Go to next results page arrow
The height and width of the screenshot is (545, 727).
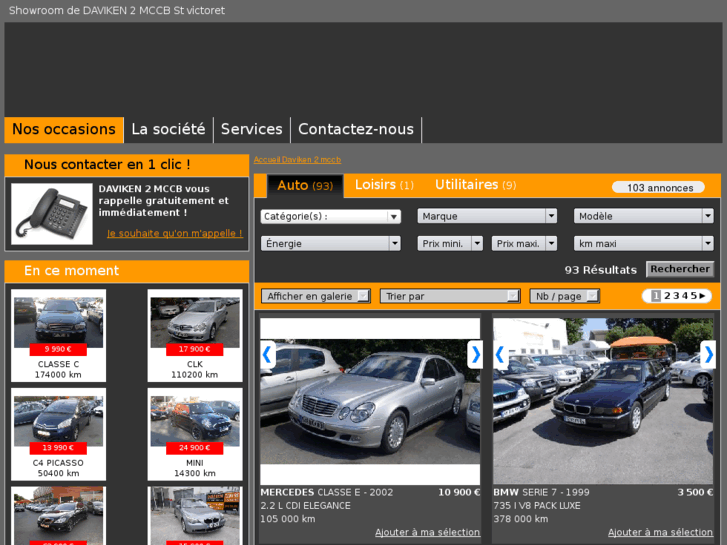pos(702,295)
